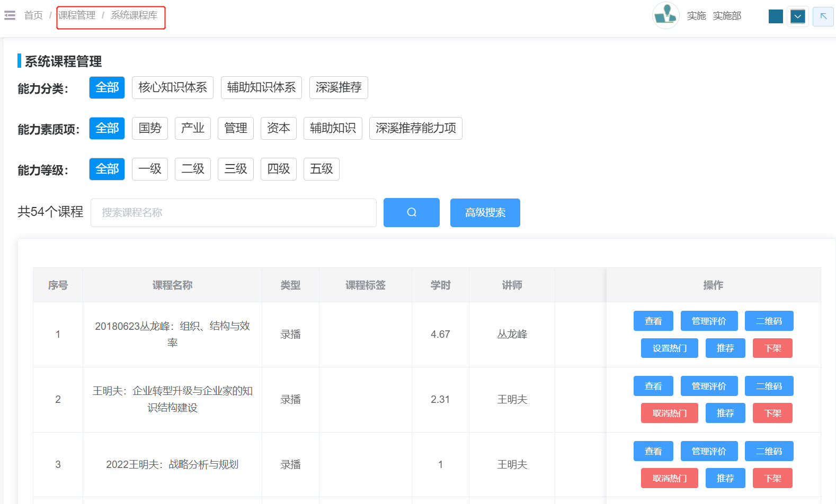Go to 首页 in breadcrumb
The image size is (836, 504).
(33, 15)
